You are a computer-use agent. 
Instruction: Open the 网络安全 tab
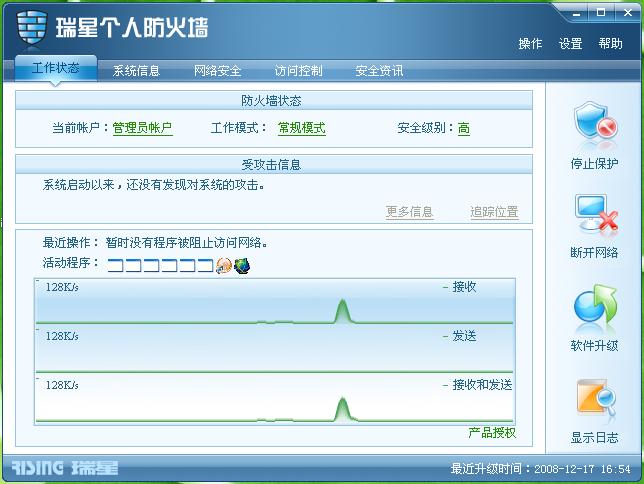pos(217,71)
